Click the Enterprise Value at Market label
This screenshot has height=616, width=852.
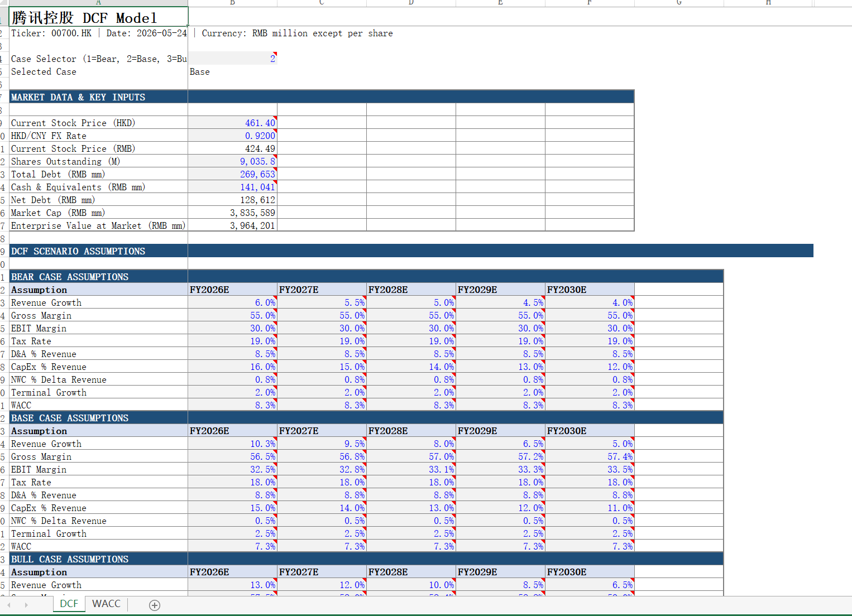click(x=99, y=225)
